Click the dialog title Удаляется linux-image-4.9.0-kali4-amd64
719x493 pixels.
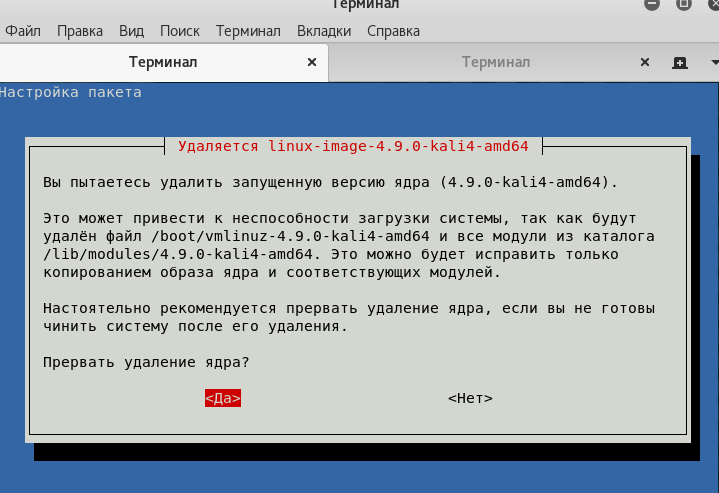(x=353, y=146)
